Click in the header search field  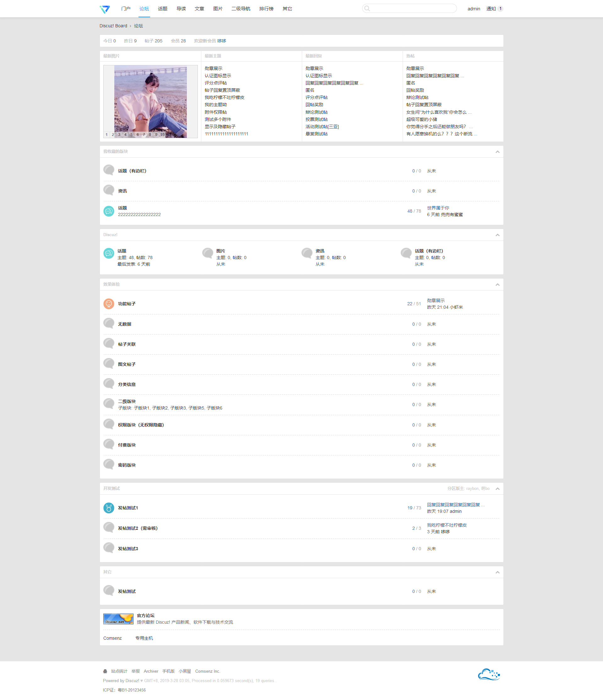(410, 8)
